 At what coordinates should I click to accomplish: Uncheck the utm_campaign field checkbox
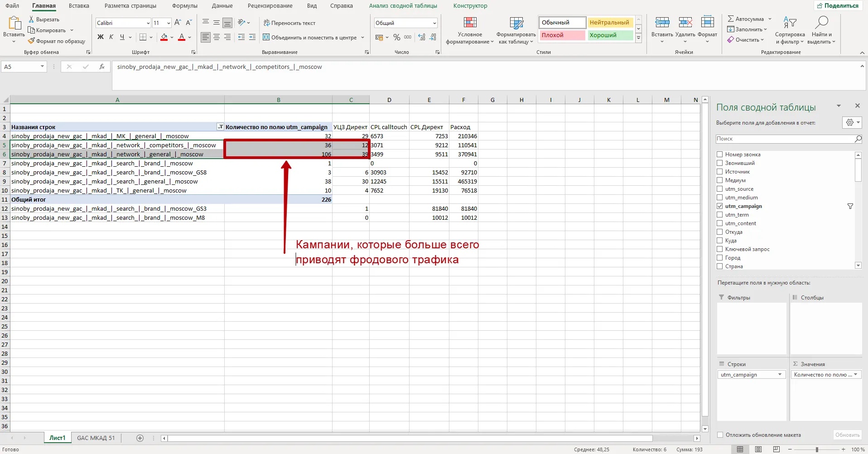720,206
